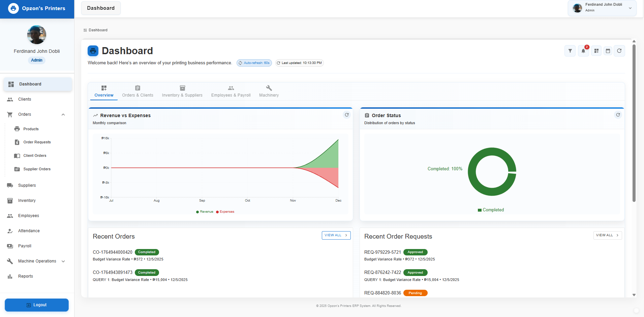
Task: Expand the Machine Operations submenu
Action: pos(63,261)
